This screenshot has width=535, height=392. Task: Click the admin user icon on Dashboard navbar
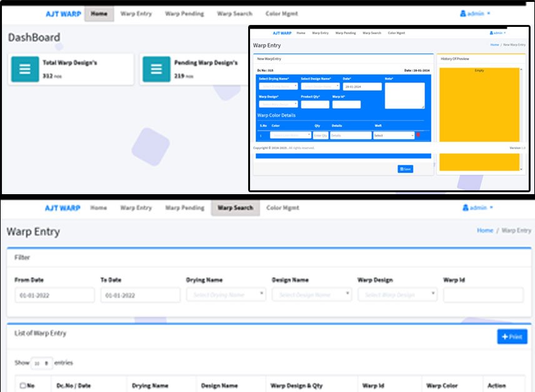pos(463,13)
